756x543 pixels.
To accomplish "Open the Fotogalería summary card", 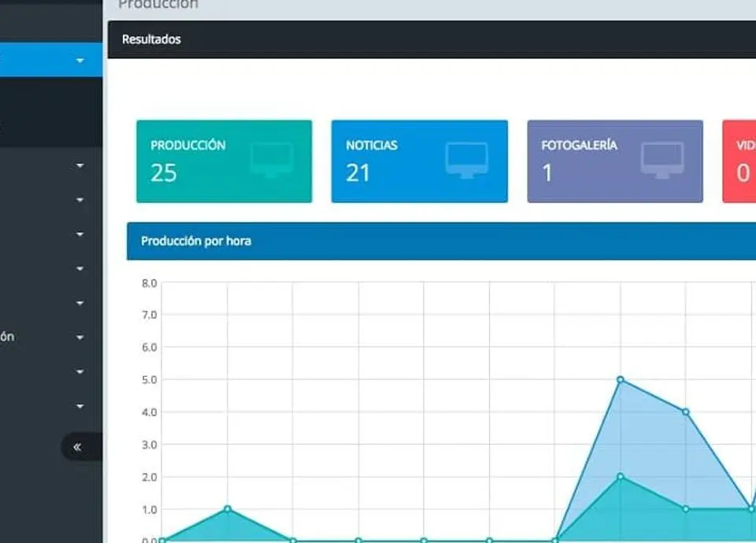I will point(615,161).
